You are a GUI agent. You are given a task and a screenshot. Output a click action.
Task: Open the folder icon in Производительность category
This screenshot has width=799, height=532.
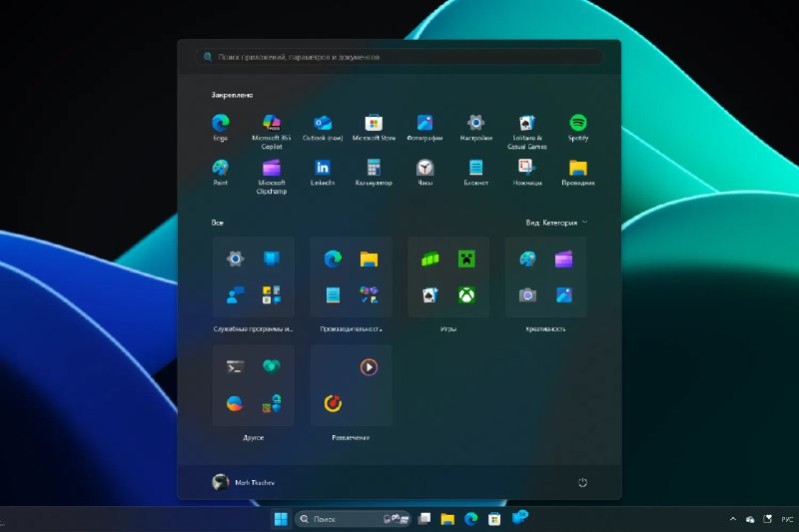pos(369,259)
